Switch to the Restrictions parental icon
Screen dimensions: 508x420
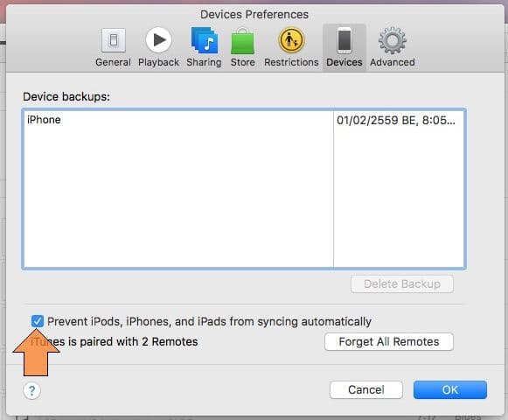291,40
